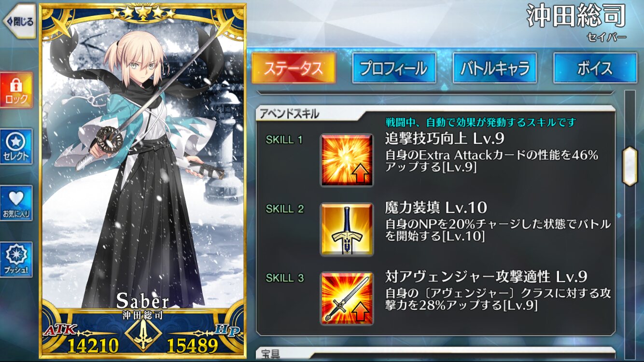Screen dimensions: 644x362
Task: Toggle the ロック lock button
Action: tap(16, 90)
